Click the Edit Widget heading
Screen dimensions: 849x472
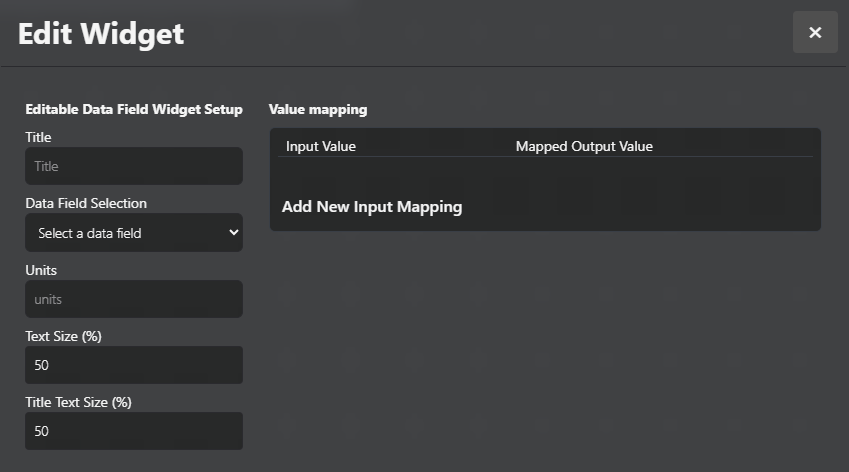101,33
